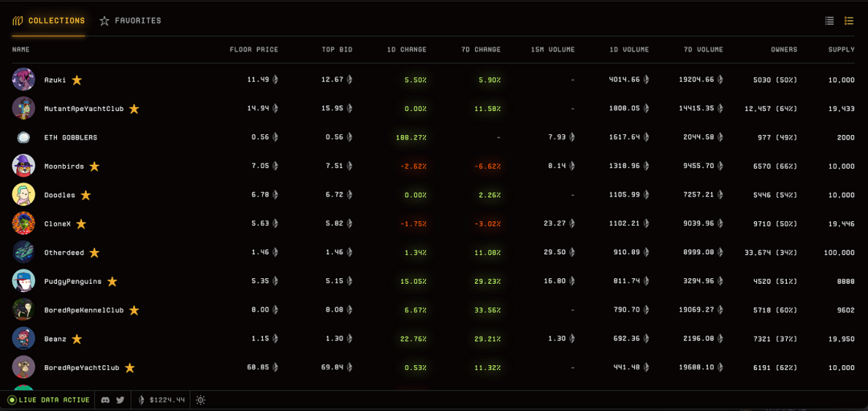The image size is (868, 411).
Task: Click the ETH price $1224.44 indicator
Action: [x=161, y=400]
